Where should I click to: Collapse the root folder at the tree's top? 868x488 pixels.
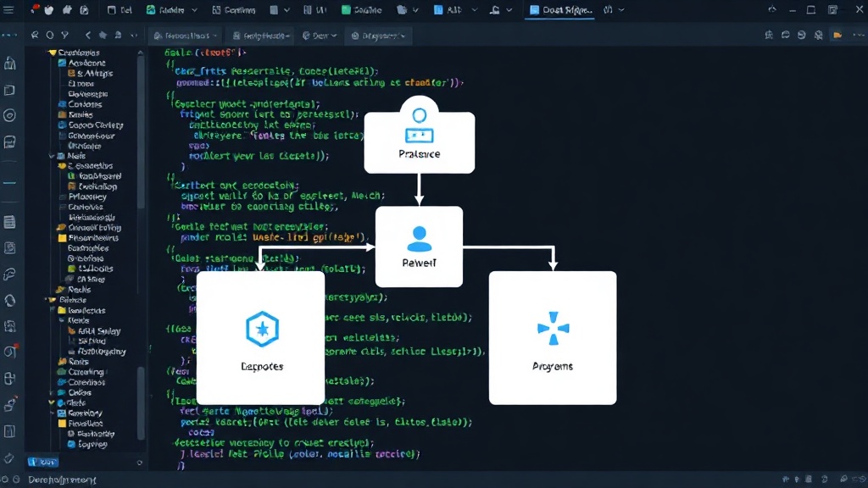tap(52, 53)
